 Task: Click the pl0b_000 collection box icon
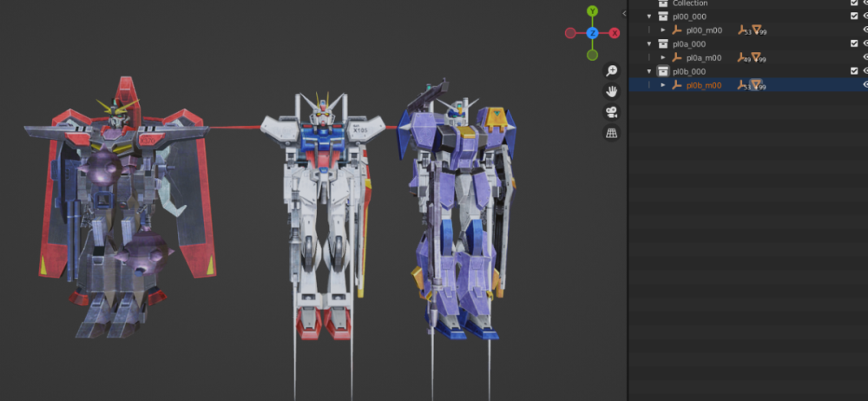tap(662, 71)
